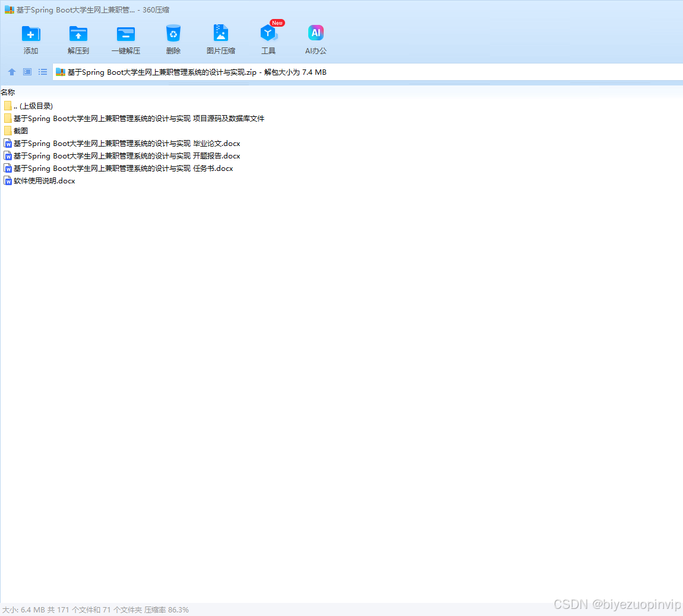Select the 截图 folder icon
Viewport: 683px width, 616px height.
(x=7, y=131)
